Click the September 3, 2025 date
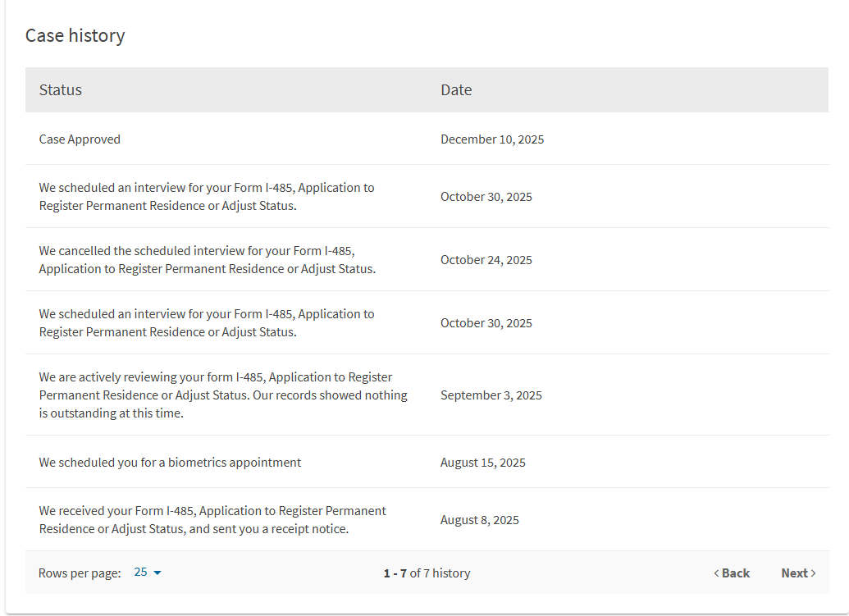This screenshot has height=616, width=849. tap(491, 395)
